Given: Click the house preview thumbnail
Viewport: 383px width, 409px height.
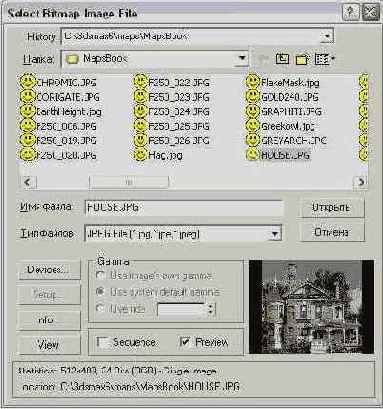Looking at the screenshot, I should [x=311, y=307].
